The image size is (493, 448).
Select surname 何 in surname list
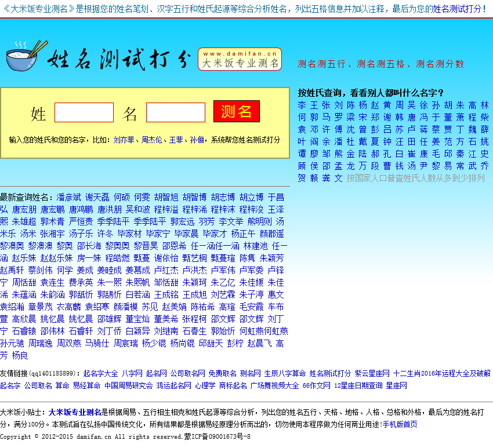302,118
